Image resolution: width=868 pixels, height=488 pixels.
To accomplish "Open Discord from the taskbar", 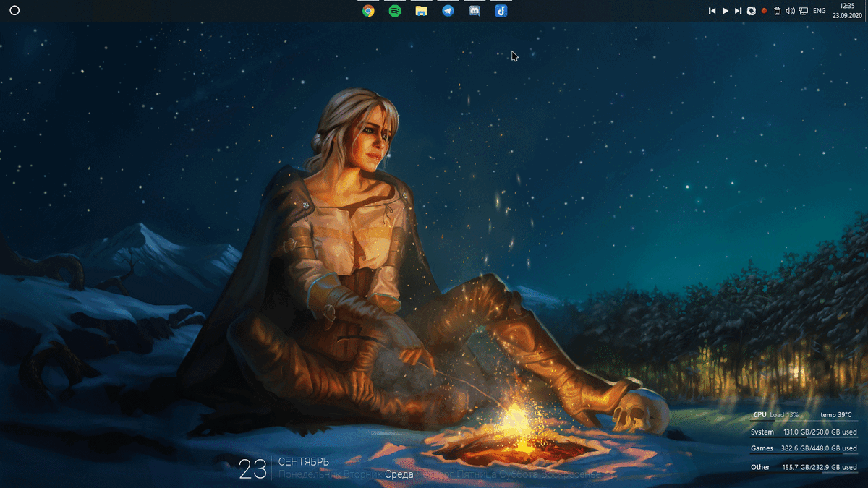I will click(475, 11).
